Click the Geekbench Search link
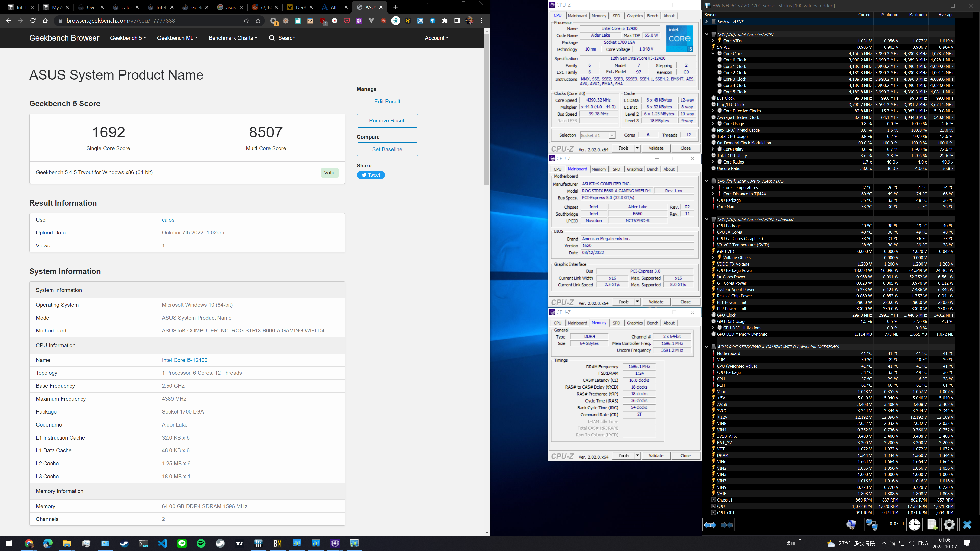The width and height of the screenshot is (980, 551). tap(282, 38)
